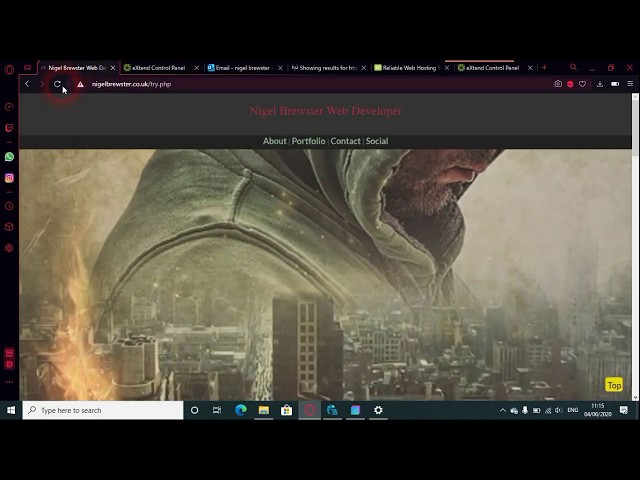This screenshot has width=640, height=480.
Task: Open Task View on the taskbar
Action: click(x=217, y=410)
